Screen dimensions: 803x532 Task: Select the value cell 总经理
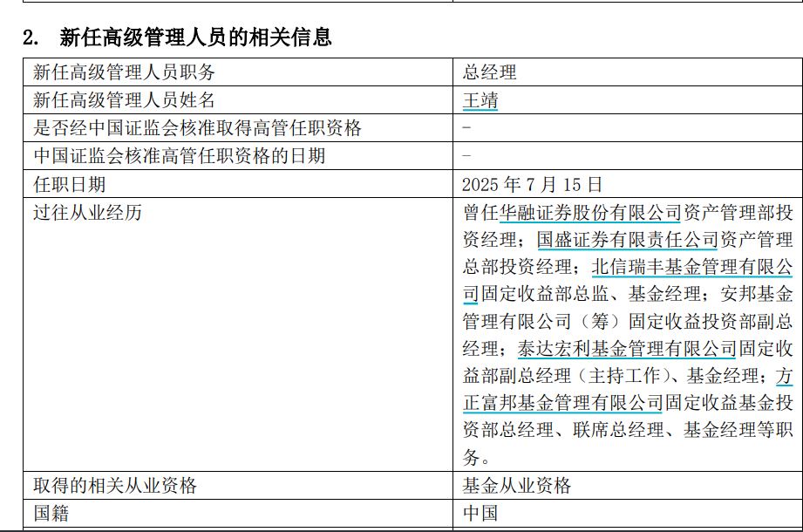coord(628,72)
